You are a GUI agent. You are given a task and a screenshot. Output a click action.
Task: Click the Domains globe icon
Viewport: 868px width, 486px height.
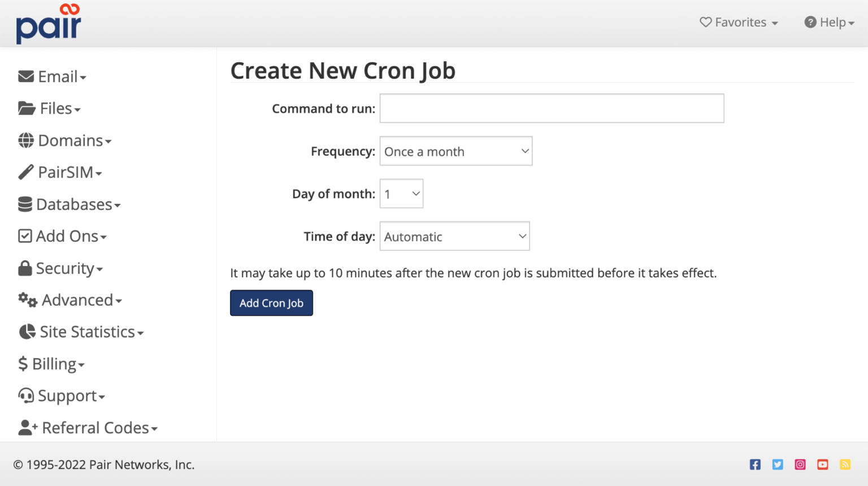pos(26,140)
